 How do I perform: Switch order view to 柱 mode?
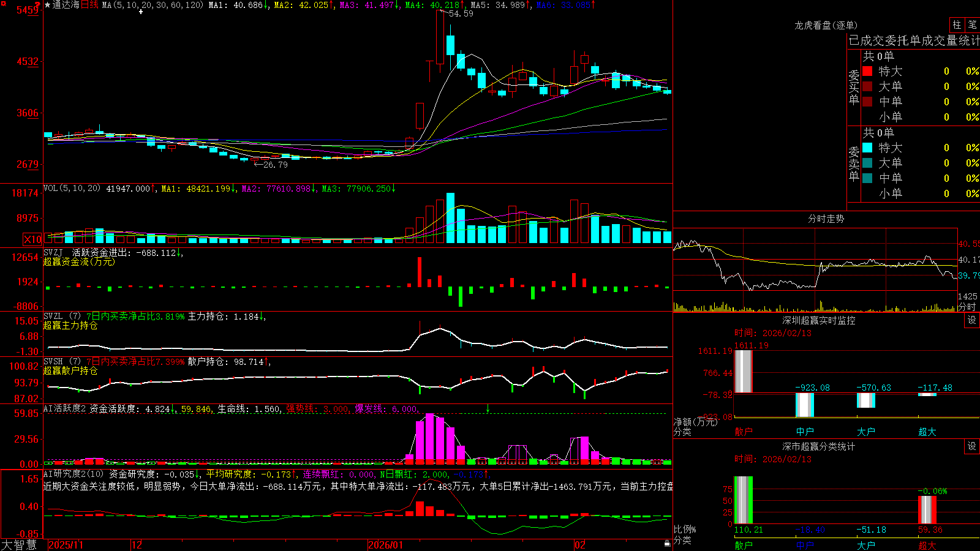(957, 25)
